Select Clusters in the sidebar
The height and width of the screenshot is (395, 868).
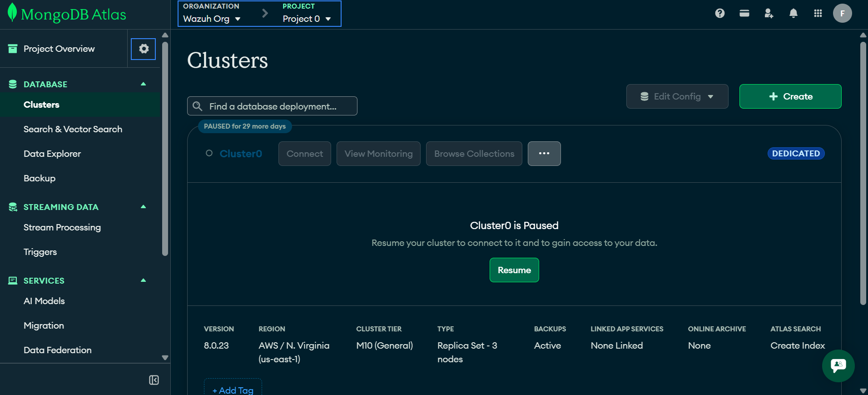coord(80,105)
